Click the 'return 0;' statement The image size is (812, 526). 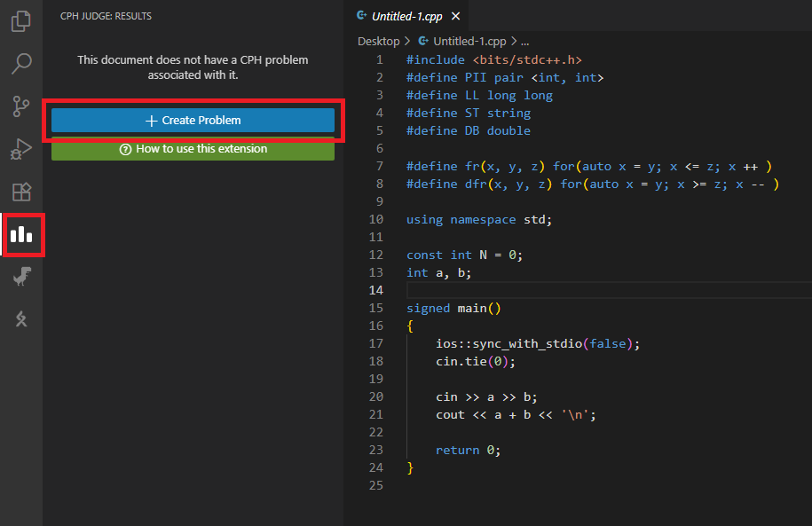click(468, 450)
